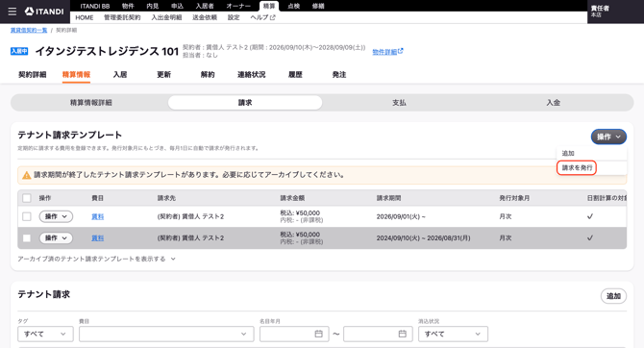Open the start date calendar icon
The width and height of the screenshot is (644, 348).
(318, 334)
